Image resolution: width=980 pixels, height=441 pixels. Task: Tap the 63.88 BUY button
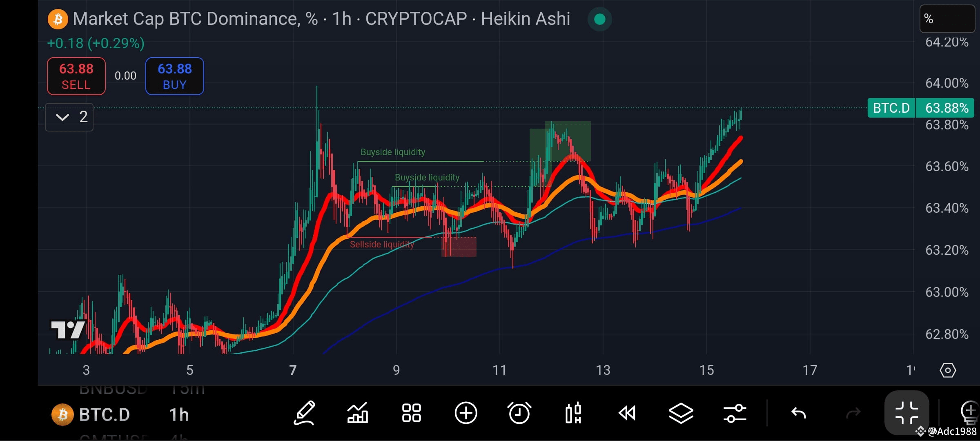click(175, 76)
